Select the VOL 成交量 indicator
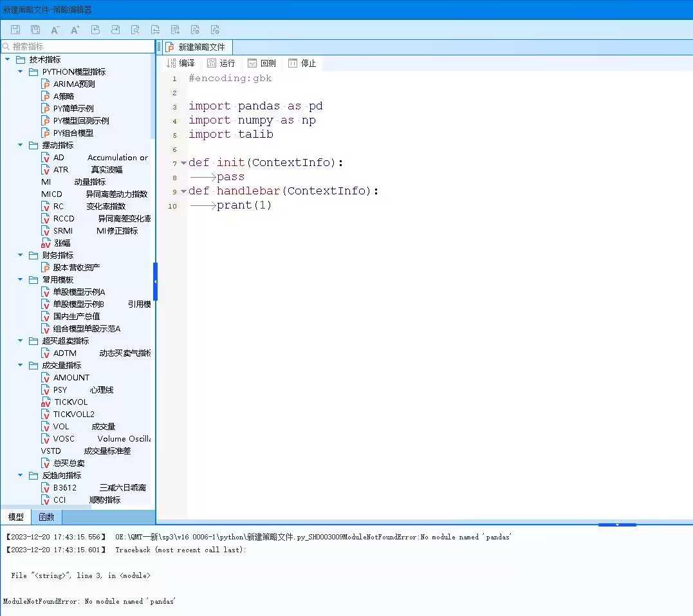Viewport: 693px width, 616px height. [x=79, y=426]
